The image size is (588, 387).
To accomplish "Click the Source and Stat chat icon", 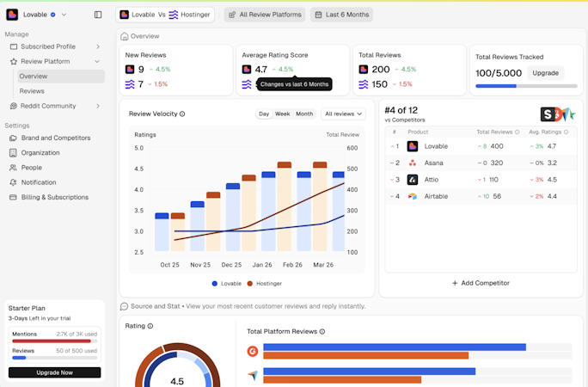I will pos(124,306).
